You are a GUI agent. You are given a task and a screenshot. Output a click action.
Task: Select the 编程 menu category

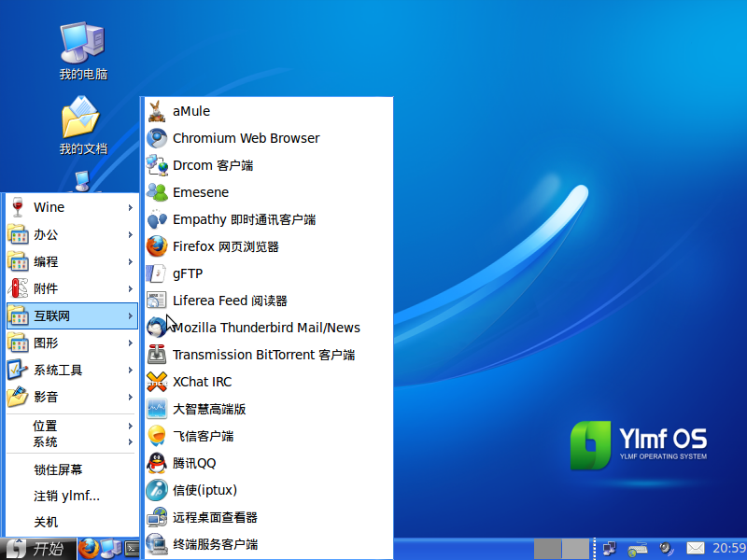point(72,262)
